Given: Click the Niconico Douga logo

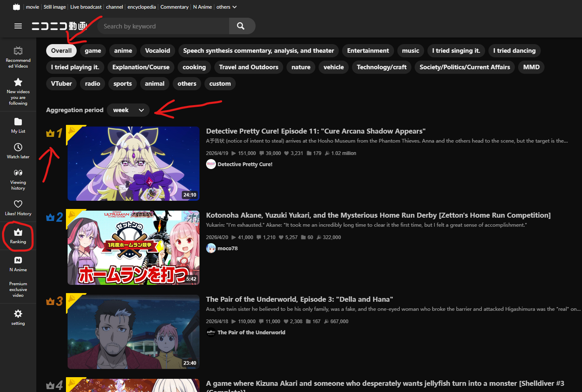Looking at the screenshot, I should point(59,26).
